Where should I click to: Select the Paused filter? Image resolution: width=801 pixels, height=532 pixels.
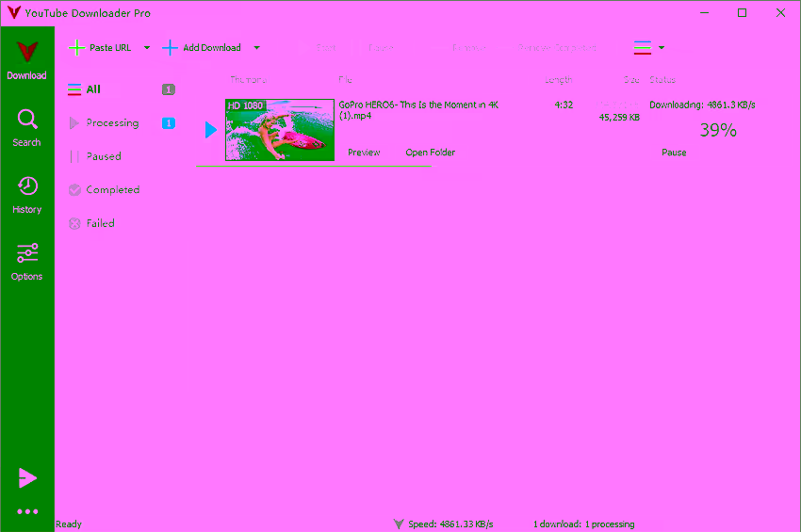95,156
